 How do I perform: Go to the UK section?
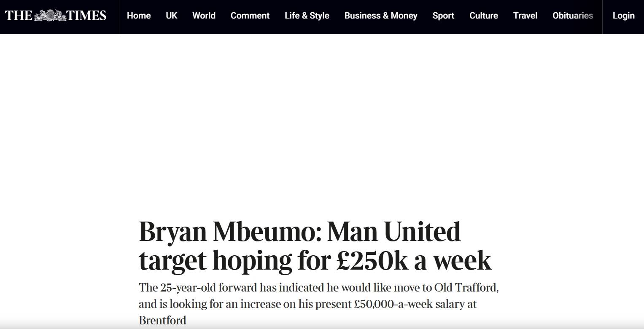(x=172, y=16)
